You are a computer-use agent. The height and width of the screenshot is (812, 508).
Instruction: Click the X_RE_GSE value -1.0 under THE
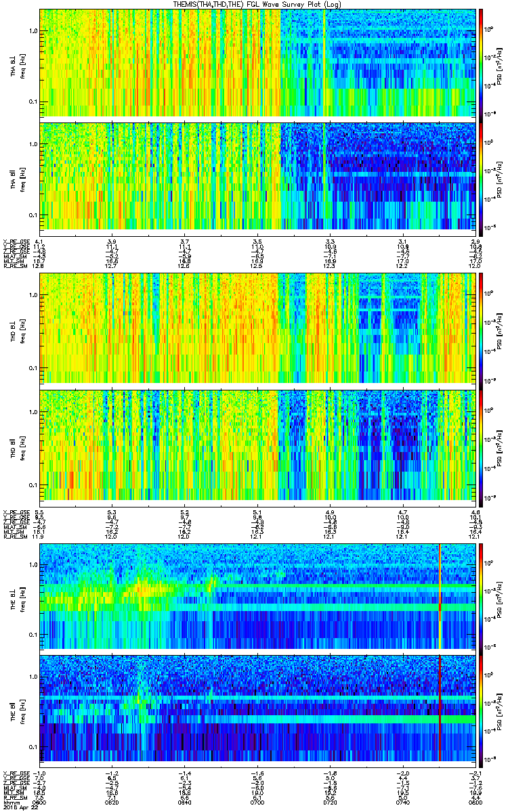tap(40, 773)
